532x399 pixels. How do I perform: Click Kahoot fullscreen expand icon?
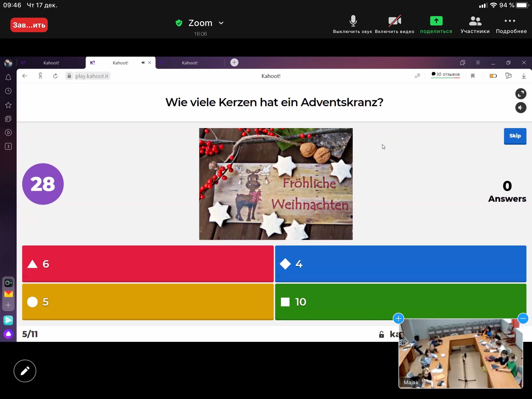521,94
